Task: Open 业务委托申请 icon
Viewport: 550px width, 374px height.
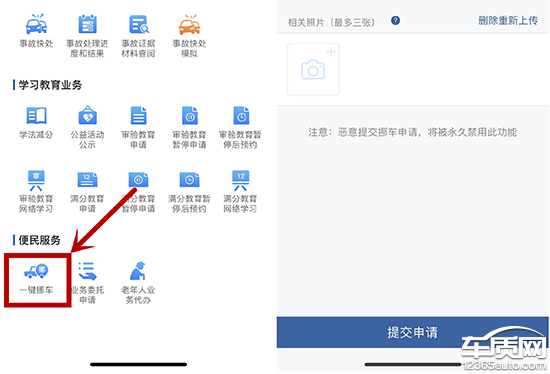Action: click(x=87, y=271)
